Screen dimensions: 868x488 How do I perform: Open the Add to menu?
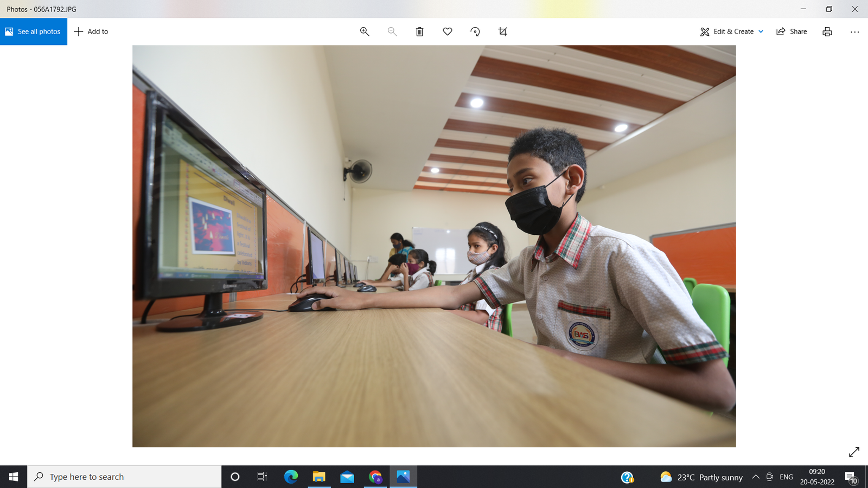click(x=91, y=31)
